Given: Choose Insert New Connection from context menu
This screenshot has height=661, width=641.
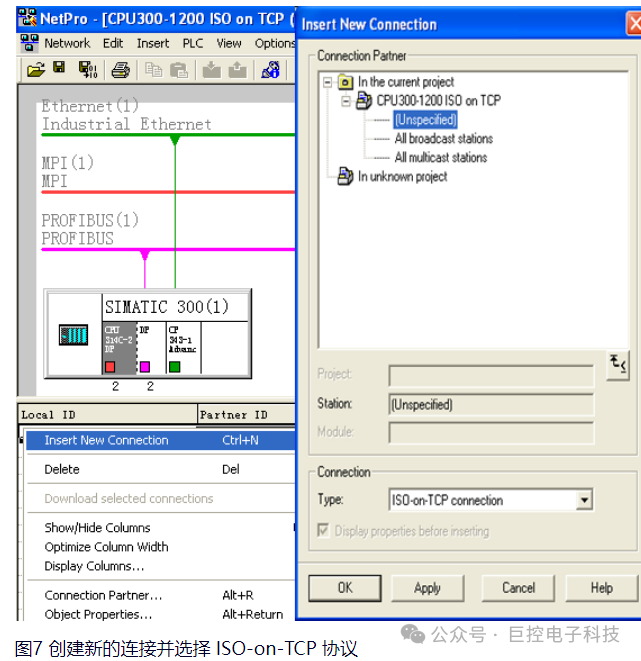Looking at the screenshot, I should (x=161, y=440).
